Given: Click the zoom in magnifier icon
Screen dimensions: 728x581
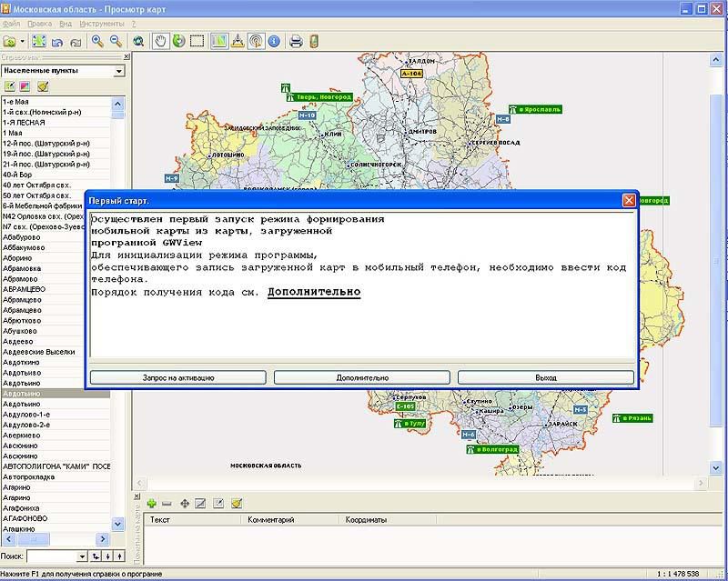Looking at the screenshot, I should point(97,41).
